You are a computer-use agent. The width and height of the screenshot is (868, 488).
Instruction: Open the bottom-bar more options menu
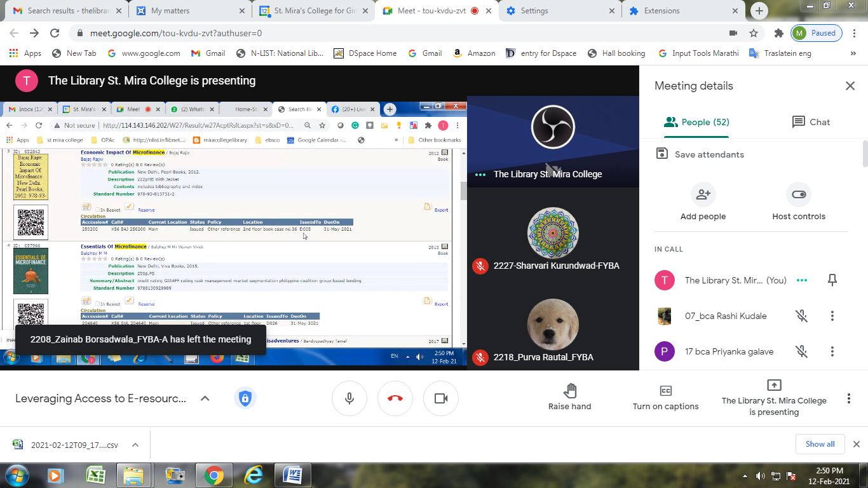(x=848, y=398)
